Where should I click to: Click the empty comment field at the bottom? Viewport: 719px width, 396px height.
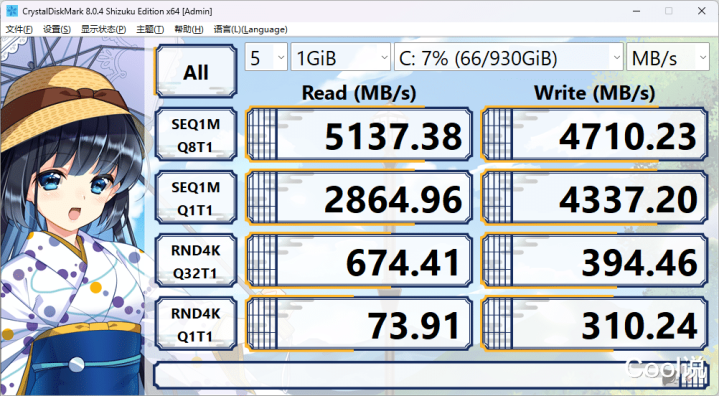coord(430,375)
